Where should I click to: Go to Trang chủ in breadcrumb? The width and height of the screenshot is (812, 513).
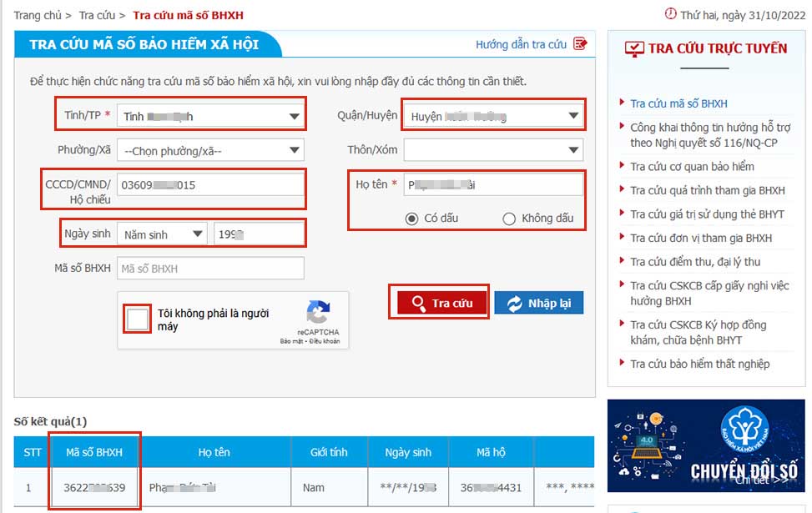coord(38,15)
